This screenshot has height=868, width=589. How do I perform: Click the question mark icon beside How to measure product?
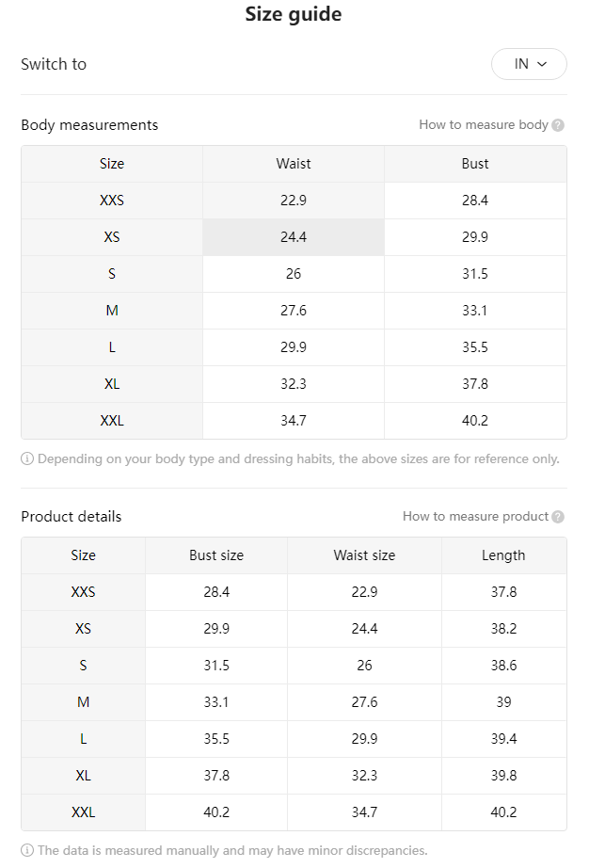pyautogui.click(x=558, y=517)
